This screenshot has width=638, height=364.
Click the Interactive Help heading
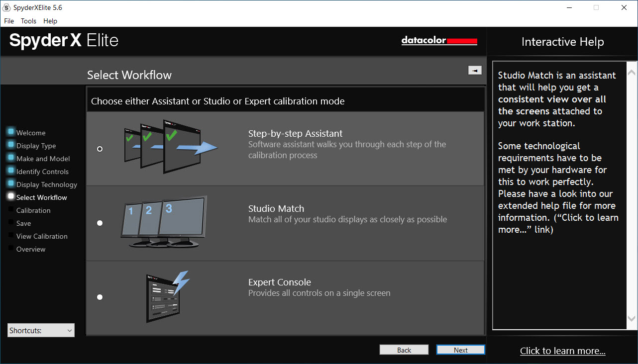pos(563,42)
